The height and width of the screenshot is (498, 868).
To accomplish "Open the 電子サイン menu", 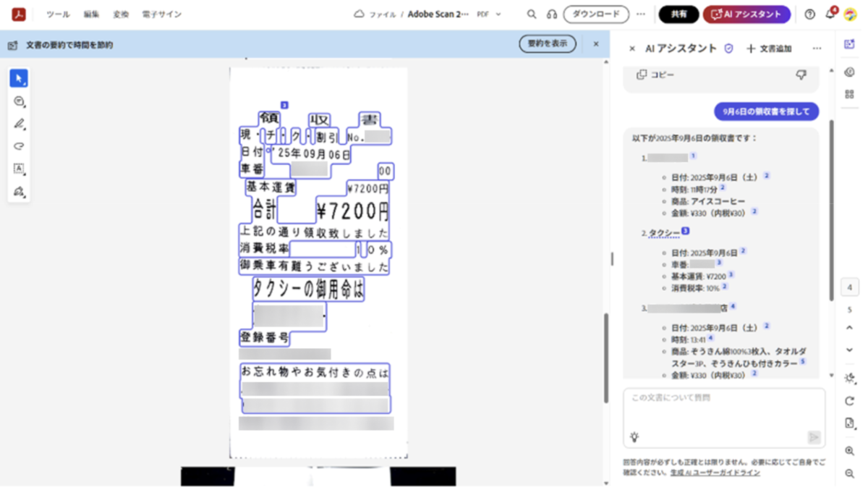I will click(x=162, y=14).
